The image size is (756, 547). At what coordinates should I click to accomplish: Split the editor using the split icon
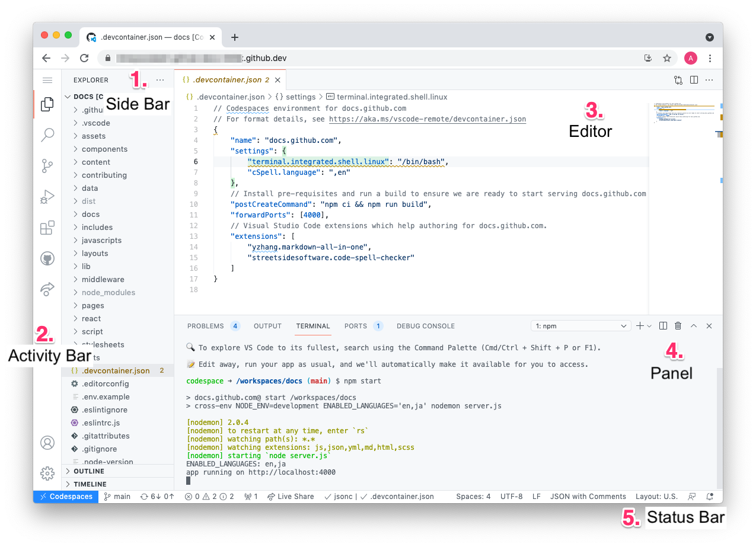coord(694,79)
